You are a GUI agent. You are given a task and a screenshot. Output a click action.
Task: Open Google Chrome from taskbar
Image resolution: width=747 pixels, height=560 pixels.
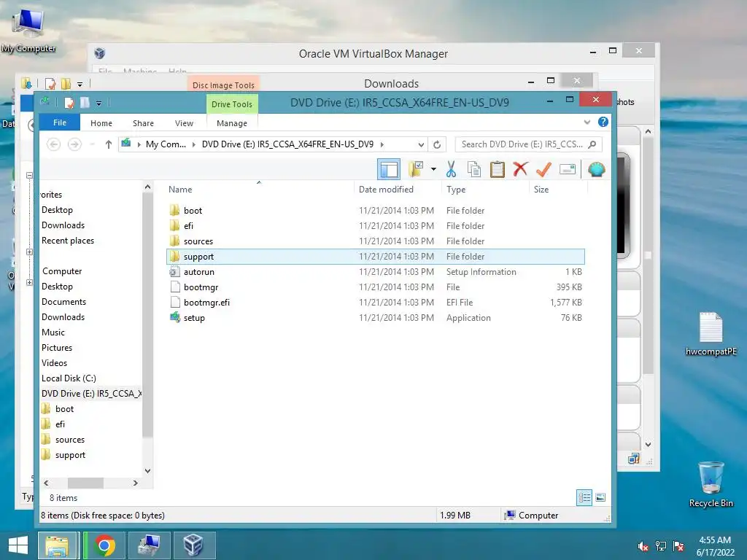pos(104,545)
